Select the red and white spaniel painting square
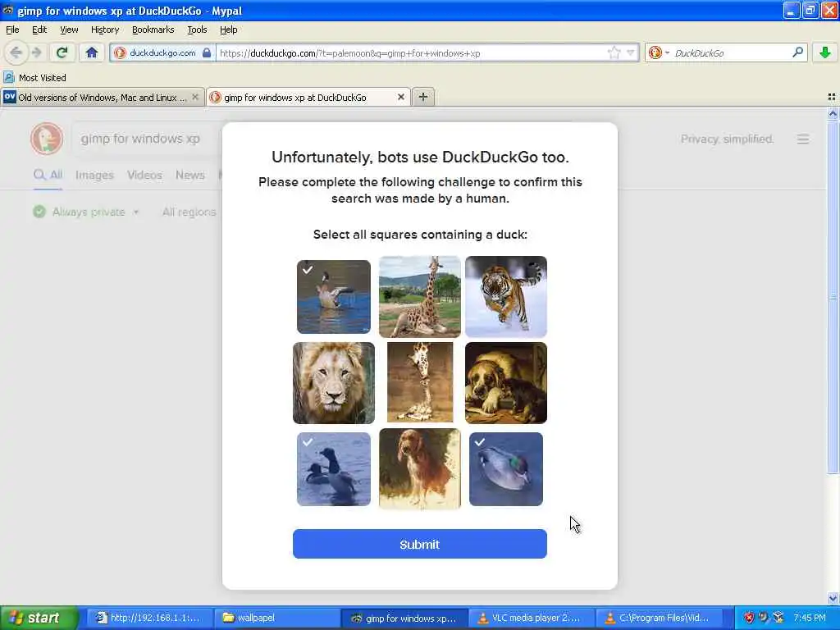840x630 pixels. pyautogui.click(x=419, y=469)
